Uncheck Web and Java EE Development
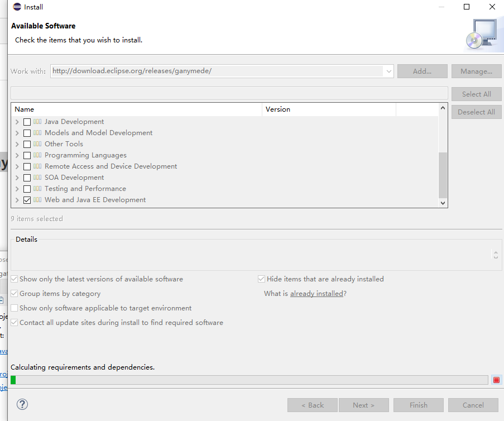The image size is (504, 421). tap(27, 200)
